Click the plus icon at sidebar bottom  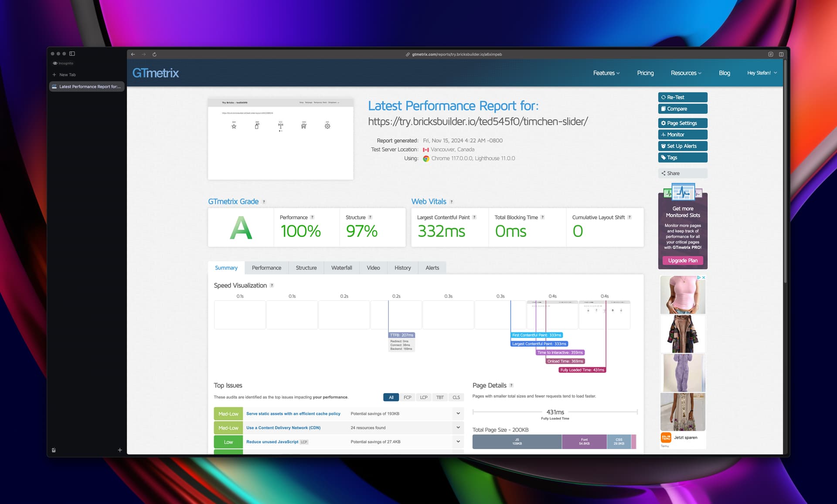pyautogui.click(x=120, y=450)
